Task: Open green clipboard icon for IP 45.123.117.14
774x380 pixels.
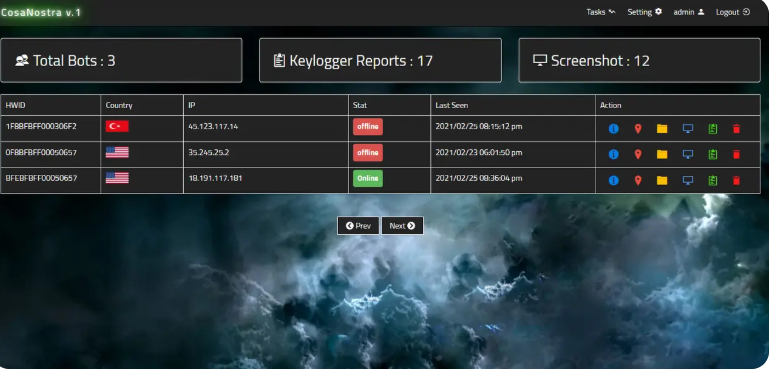Action: pyautogui.click(x=712, y=129)
